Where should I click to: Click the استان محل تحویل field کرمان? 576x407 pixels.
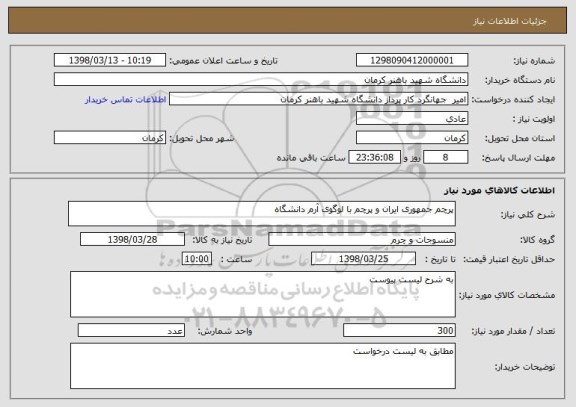point(412,138)
